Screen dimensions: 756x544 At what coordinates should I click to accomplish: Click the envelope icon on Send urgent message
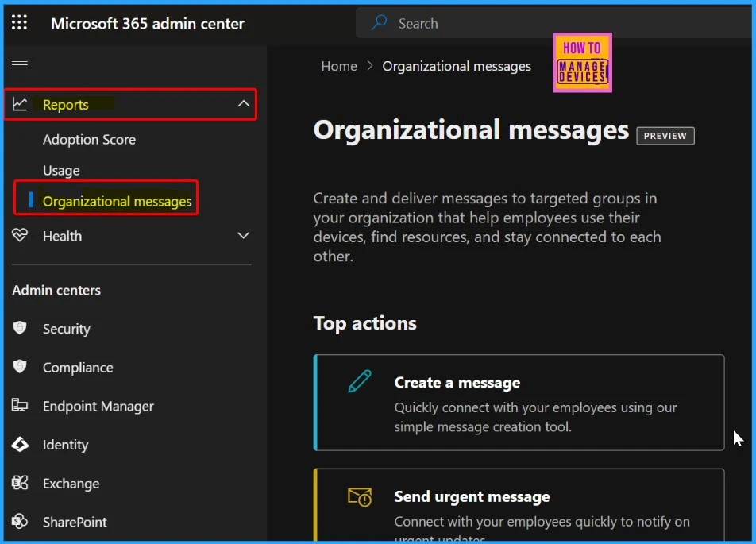click(x=360, y=496)
